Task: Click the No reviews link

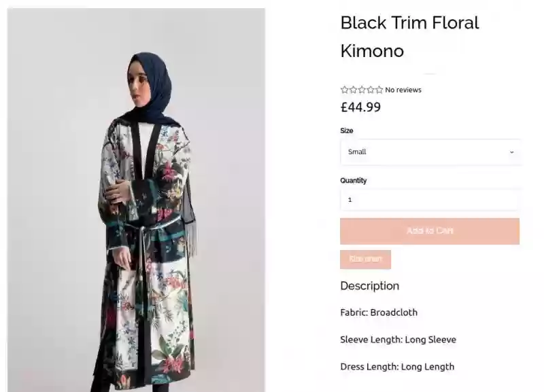Action: click(x=403, y=90)
